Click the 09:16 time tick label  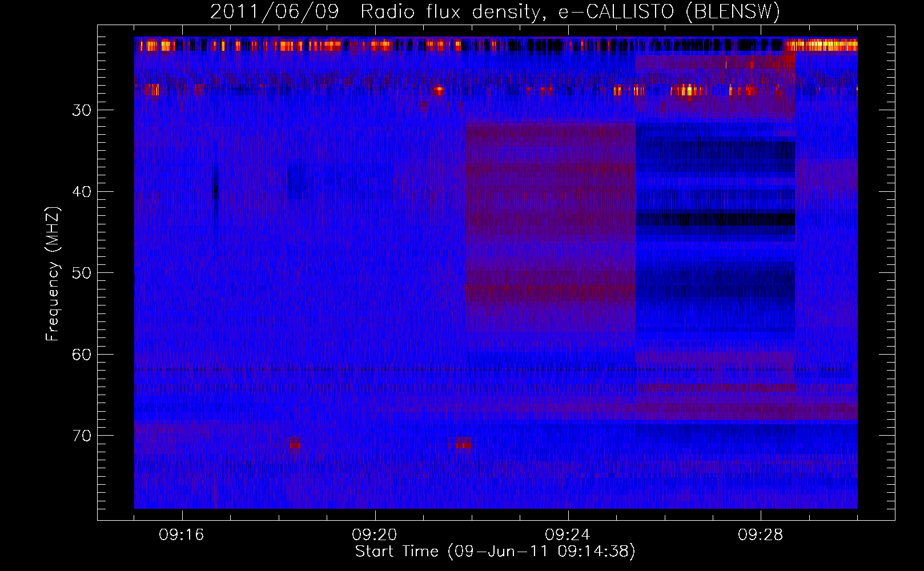(x=182, y=535)
